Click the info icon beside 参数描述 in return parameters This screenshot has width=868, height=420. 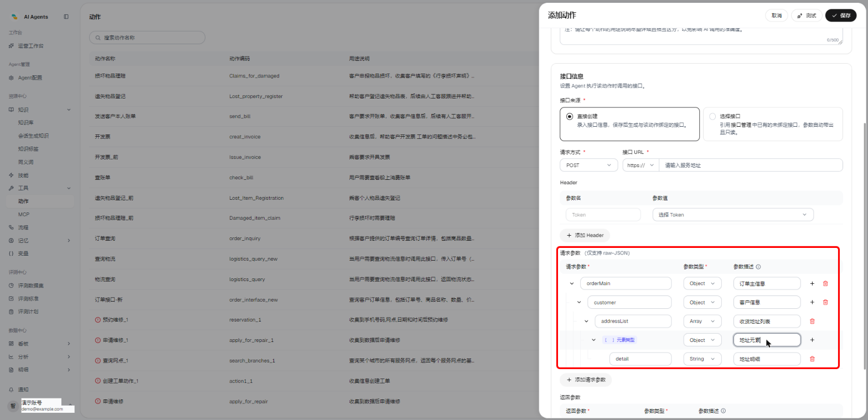[723, 411]
